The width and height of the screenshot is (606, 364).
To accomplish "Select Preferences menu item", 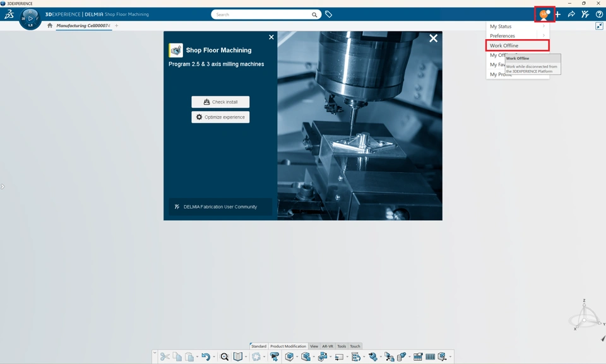I will tap(518, 35).
